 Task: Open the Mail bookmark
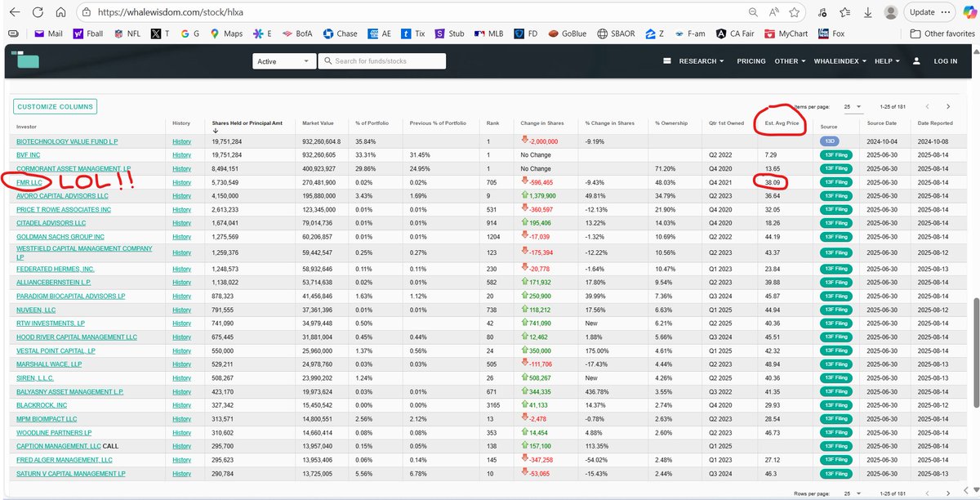pyautogui.click(x=48, y=33)
